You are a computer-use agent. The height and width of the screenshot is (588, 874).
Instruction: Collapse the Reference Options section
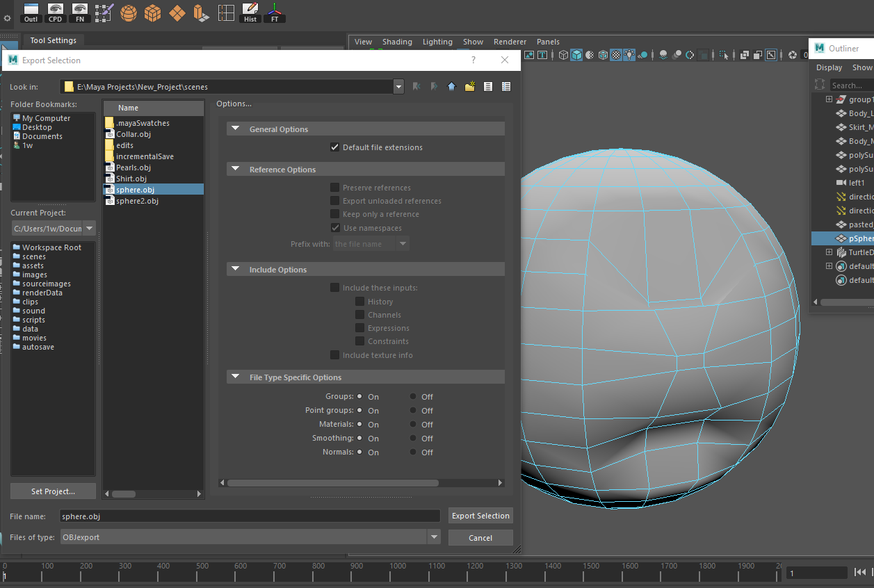[x=235, y=169]
